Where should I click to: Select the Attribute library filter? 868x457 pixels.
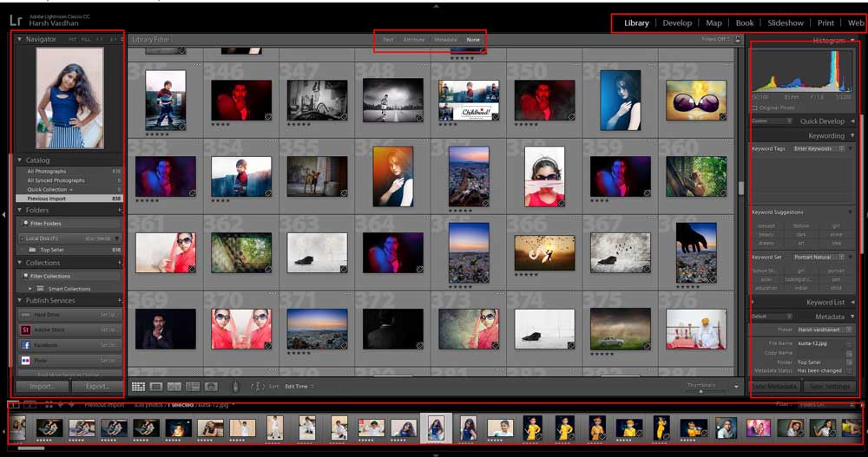413,40
